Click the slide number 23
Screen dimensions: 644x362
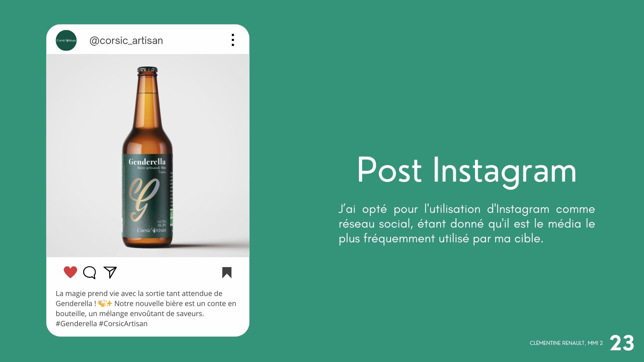pyautogui.click(x=622, y=343)
